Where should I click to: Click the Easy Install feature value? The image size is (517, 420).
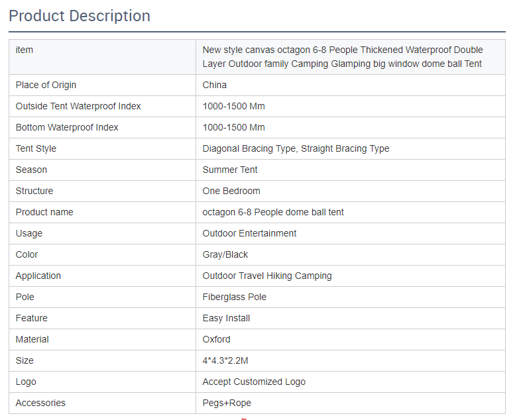click(226, 318)
